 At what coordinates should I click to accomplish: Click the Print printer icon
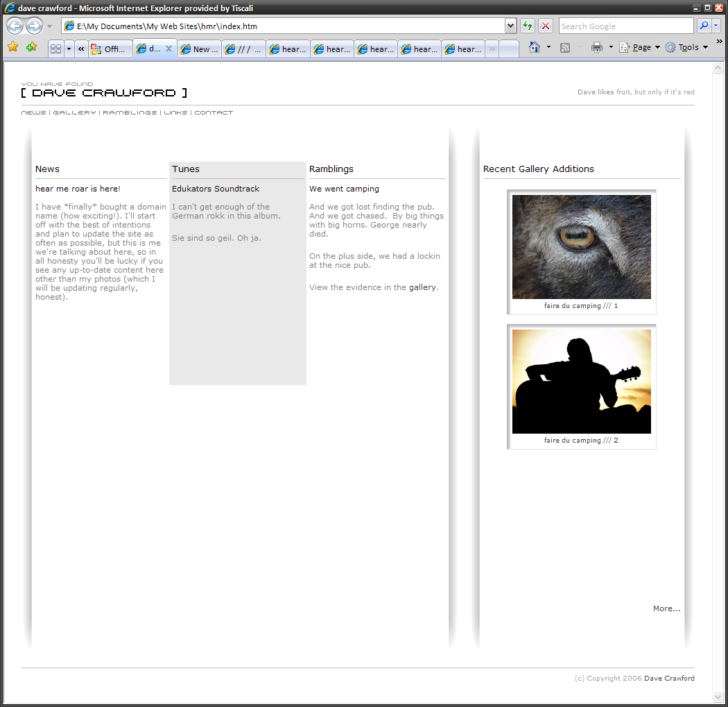(596, 47)
